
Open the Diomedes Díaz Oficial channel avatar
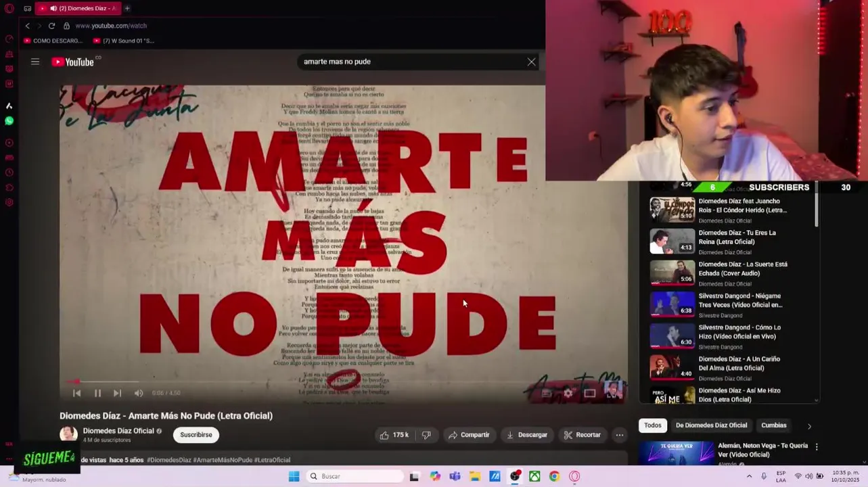(x=68, y=434)
